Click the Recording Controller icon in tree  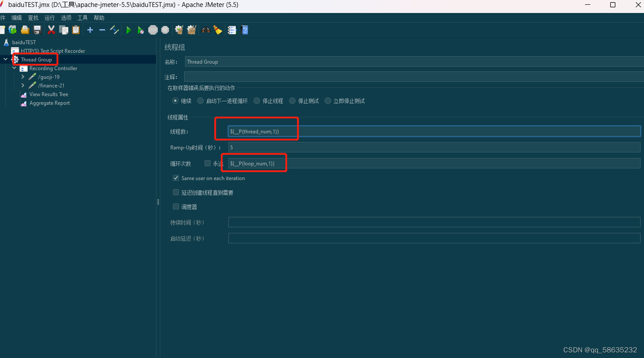coord(24,68)
